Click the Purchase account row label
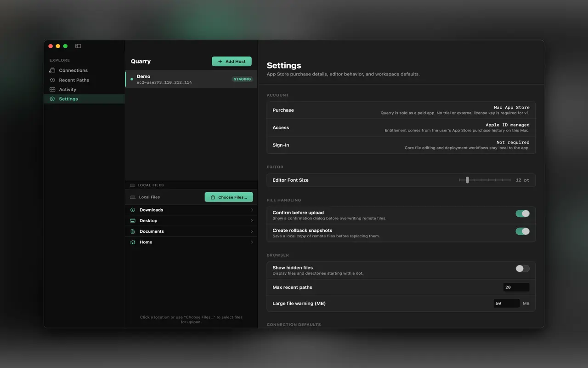This screenshot has height=368, width=588. [283, 110]
